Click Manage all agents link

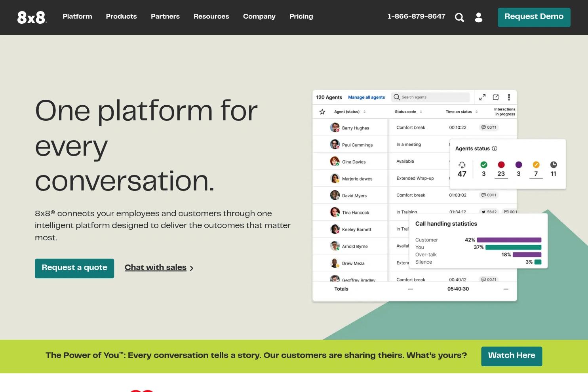click(x=367, y=97)
